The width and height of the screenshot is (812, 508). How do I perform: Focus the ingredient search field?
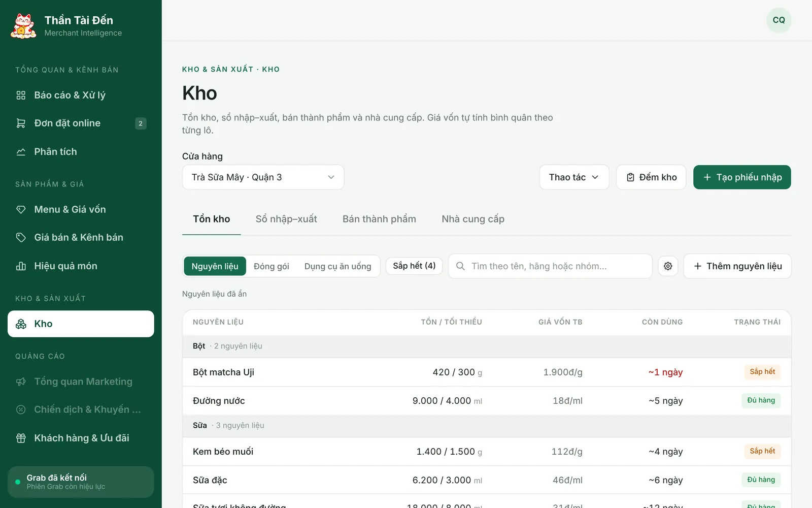click(x=550, y=266)
